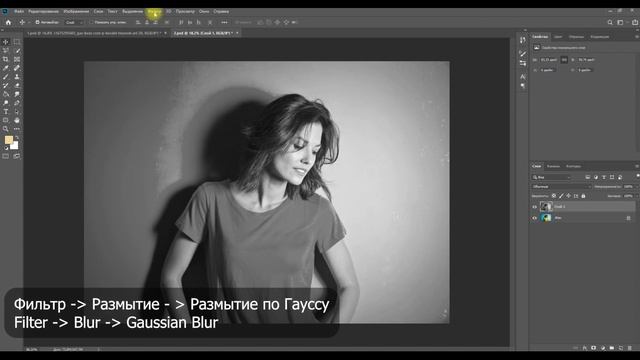This screenshot has width=640, height=360.
Task: Select the Frame tool
Action: (x=17, y=59)
